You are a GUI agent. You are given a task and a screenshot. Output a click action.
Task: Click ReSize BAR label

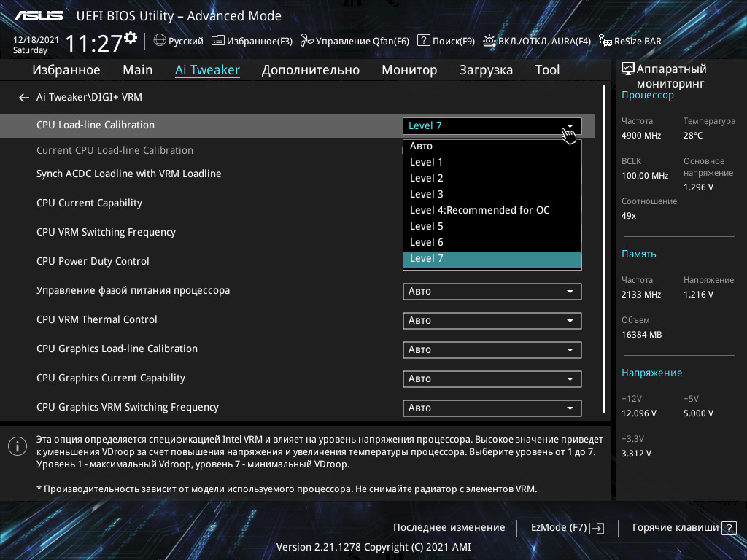(x=638, y=42)
